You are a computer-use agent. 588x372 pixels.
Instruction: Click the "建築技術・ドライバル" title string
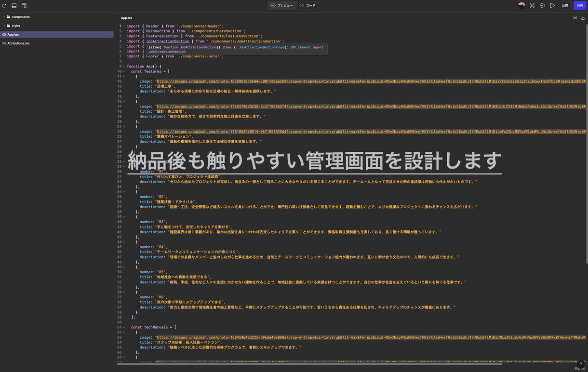174,202
